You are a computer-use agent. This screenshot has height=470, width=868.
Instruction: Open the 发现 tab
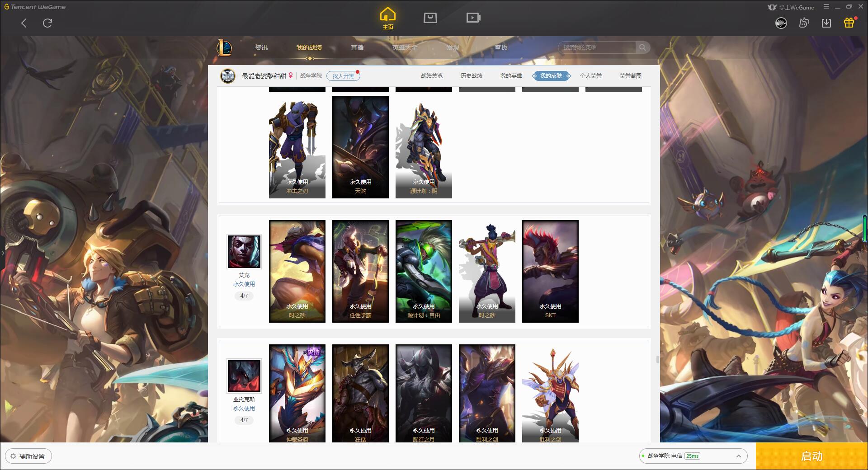pyautogui.click(x=453, y=47)
